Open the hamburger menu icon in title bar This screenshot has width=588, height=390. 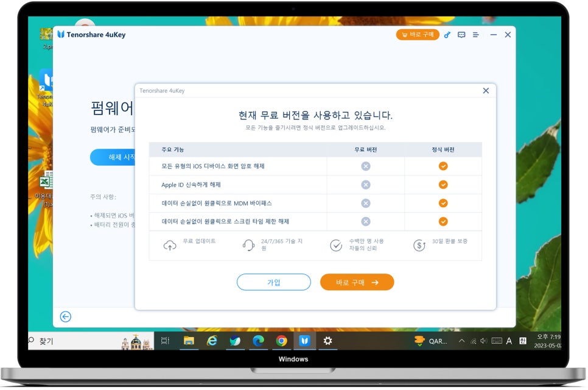tap(475, 35)
